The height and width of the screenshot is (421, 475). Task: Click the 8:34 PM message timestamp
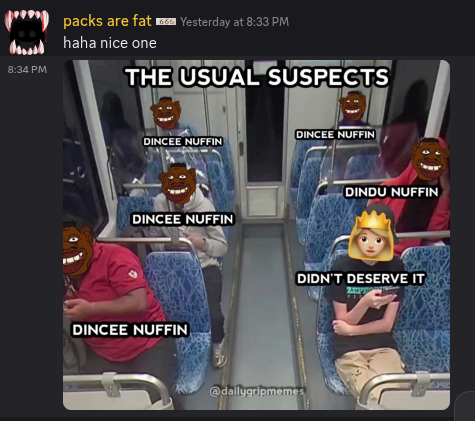pyautogui.click(x=27, y=70)
